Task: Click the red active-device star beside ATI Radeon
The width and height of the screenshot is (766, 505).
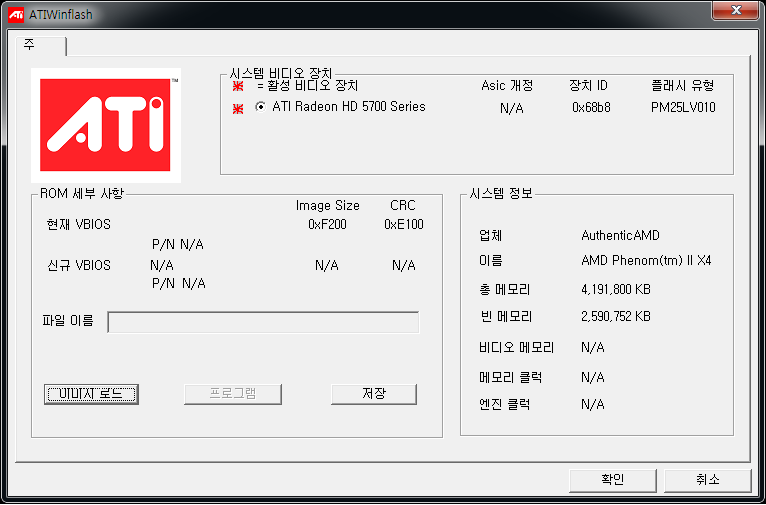Action: [x=238, y=109]
